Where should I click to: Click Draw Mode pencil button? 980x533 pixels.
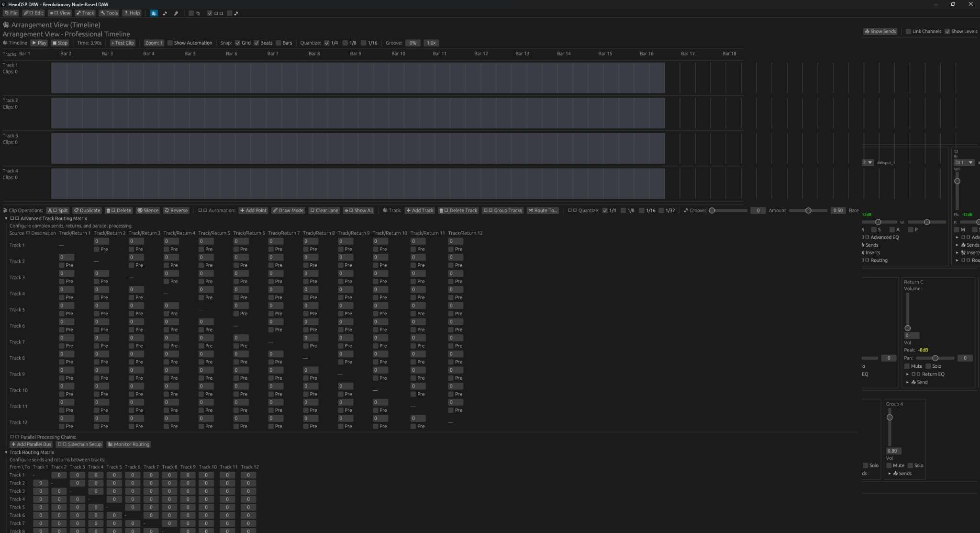tap(288, 211)
